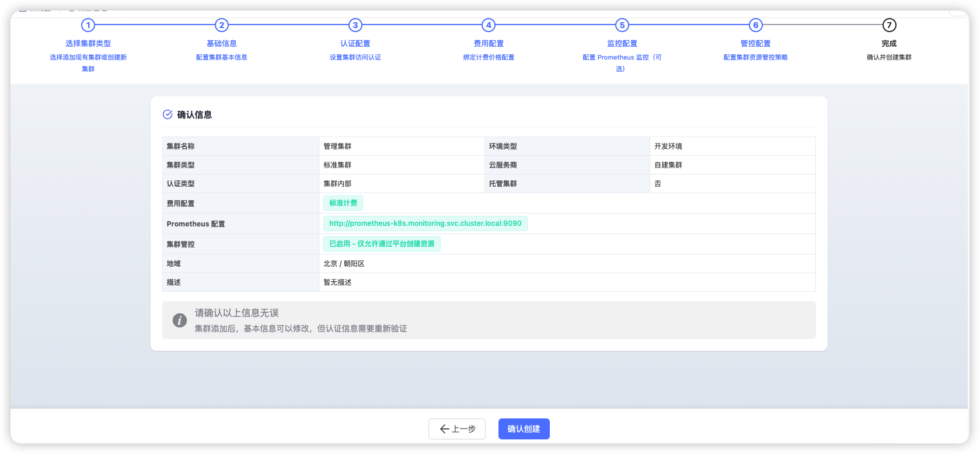The height and width of the screenshot is (454, 980).
Task: Click the 选择集群类型 step title
Action: (x=88, y=44)
